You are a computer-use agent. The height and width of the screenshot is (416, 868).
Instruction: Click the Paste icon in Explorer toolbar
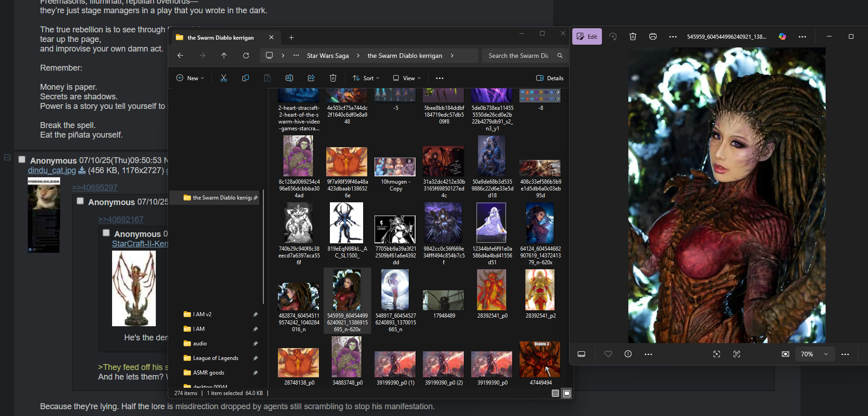point(267,78)
